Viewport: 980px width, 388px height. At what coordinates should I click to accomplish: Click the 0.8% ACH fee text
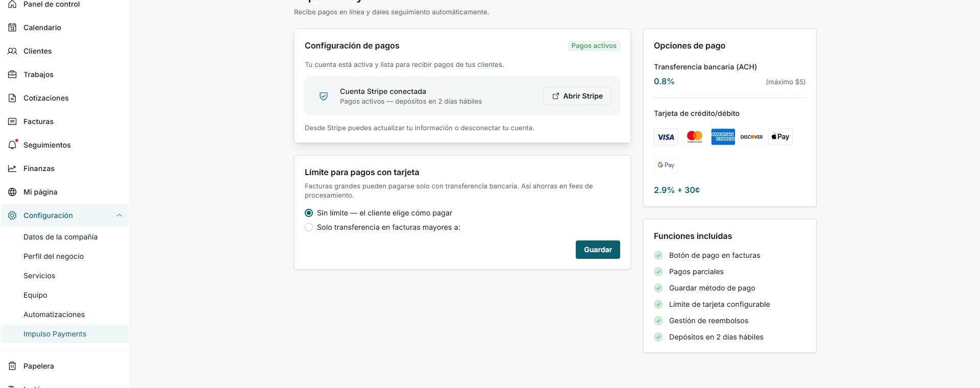pos(664,82)
